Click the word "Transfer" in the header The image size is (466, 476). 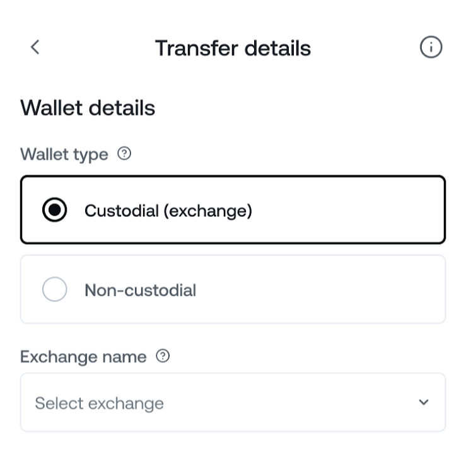click(190, 48)
